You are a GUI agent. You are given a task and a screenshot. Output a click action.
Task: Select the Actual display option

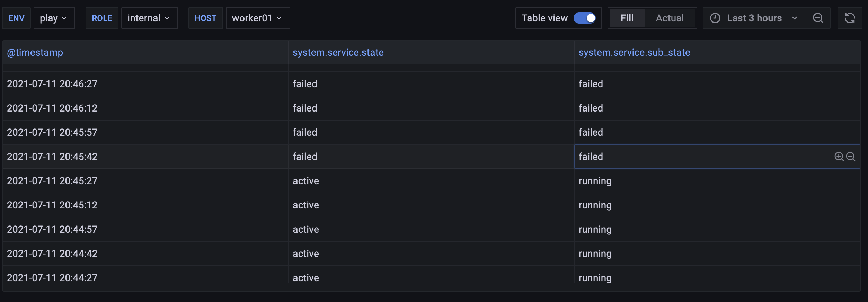670,18
